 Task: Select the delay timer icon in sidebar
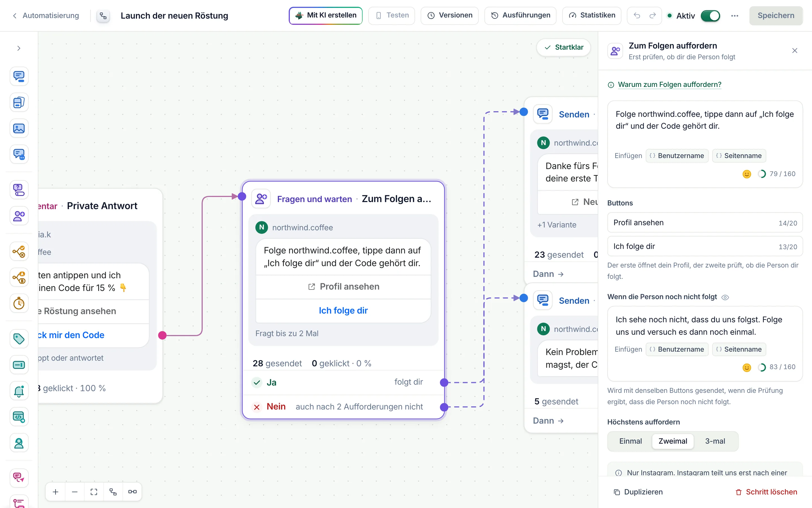coord(19,303)
